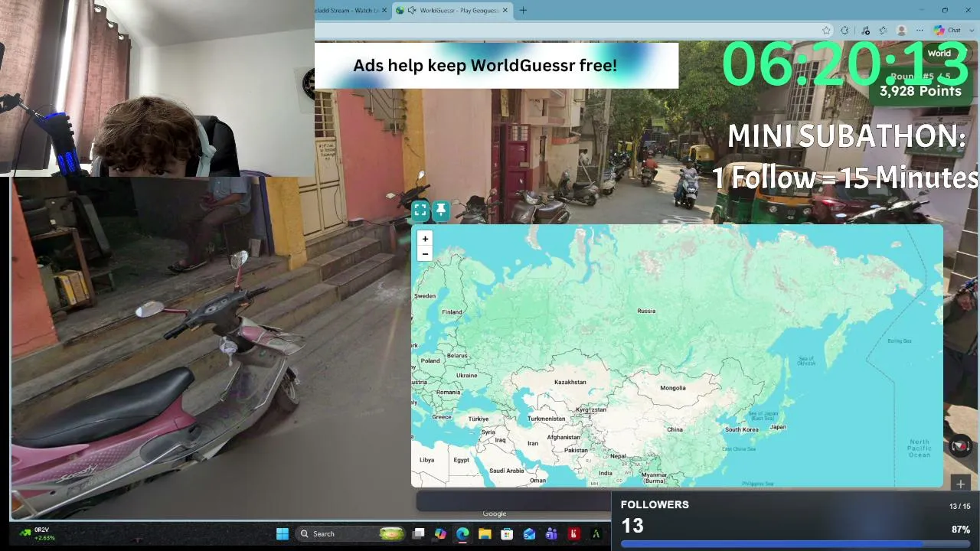Click Pakistan on the guess map
Screen dimensions: 980x551
point(576,450)
